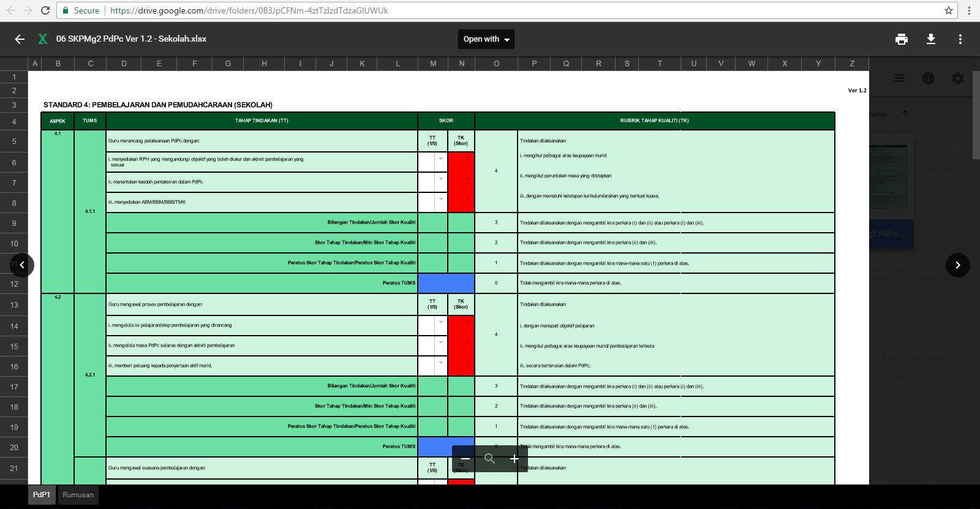Open red TK dropdown in row 6
The width and height of the screenshot is (980, 509).
(x=469, y=159)
